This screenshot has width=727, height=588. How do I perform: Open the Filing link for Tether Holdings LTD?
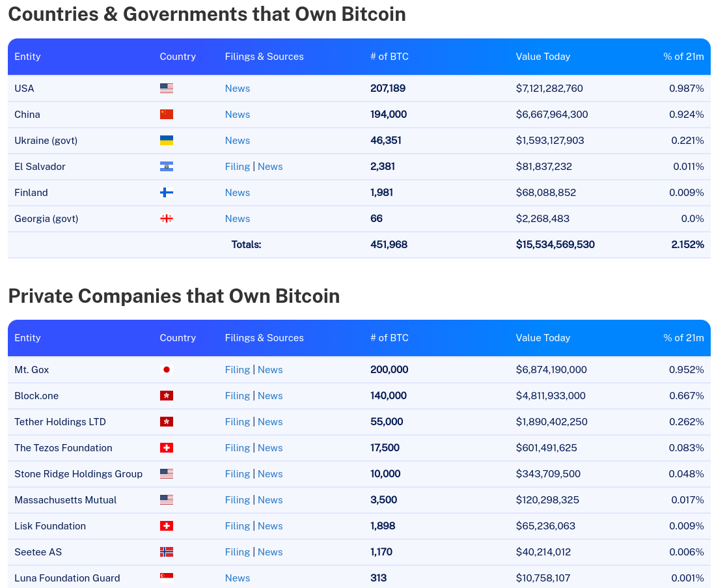238,421
